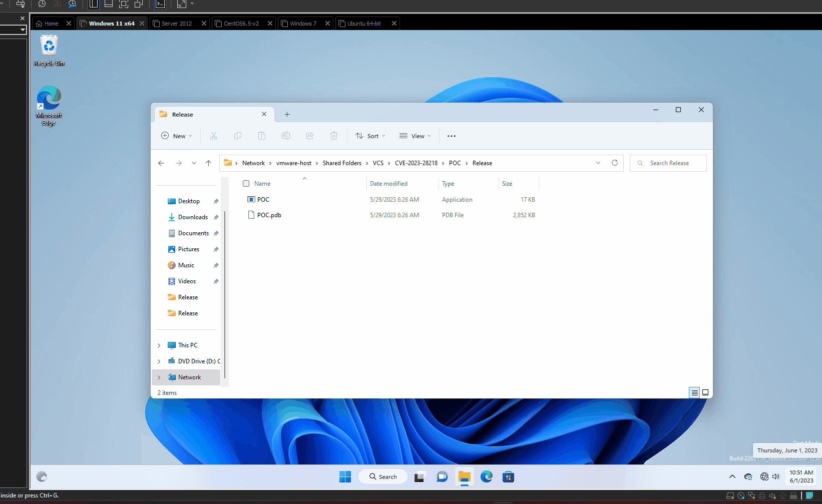Screen dimensions: 822x504
Task: Expand Network node in navigation pane
Action: [159, 377]
